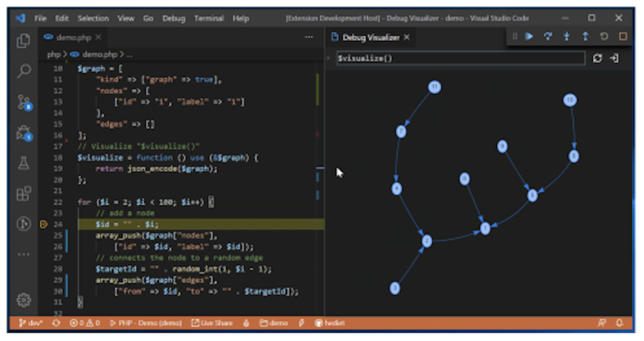Open the Terminal menu
Screen dimensions: 644x341
coord(209,18)
